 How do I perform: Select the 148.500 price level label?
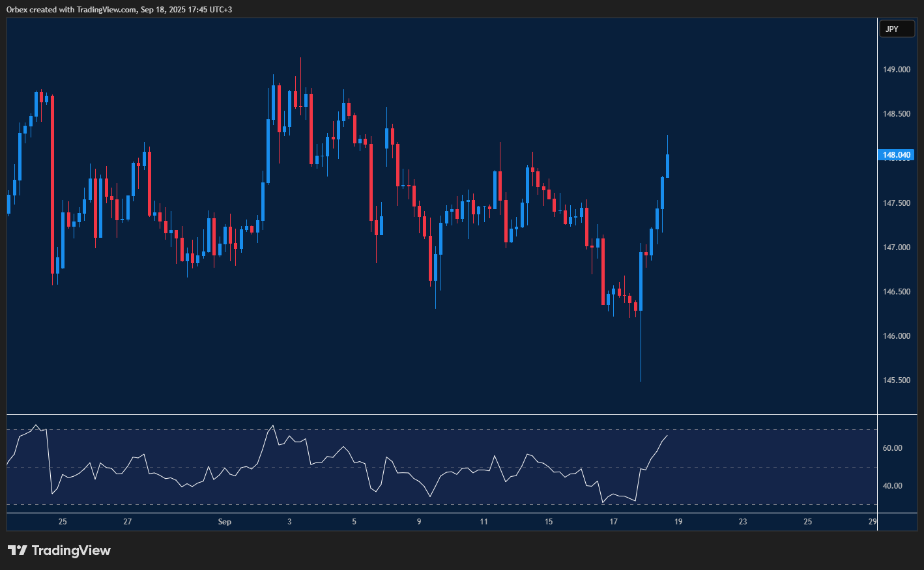click(x=897, y=114)
